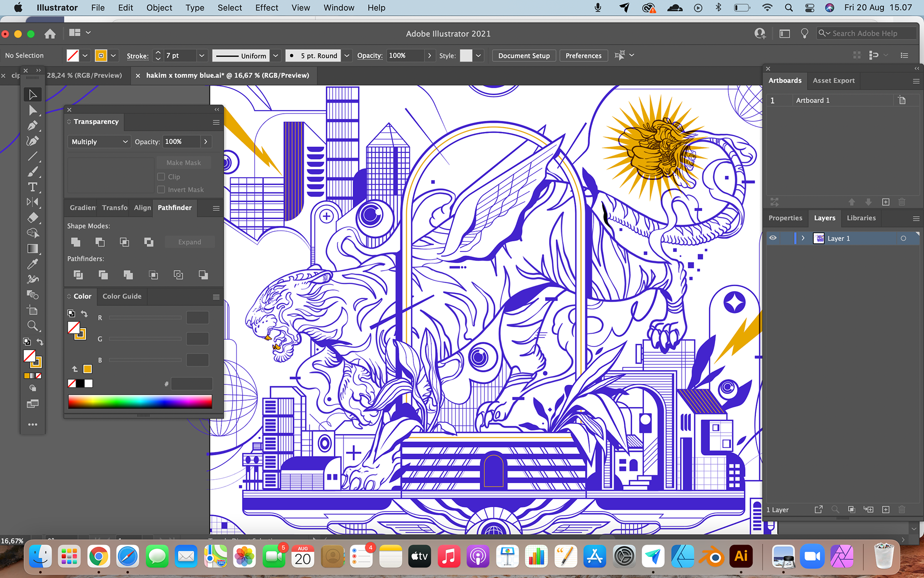Expand Layer 1 contents arrow
Viewport: 924px width, 578px height.
coord(803,238)
